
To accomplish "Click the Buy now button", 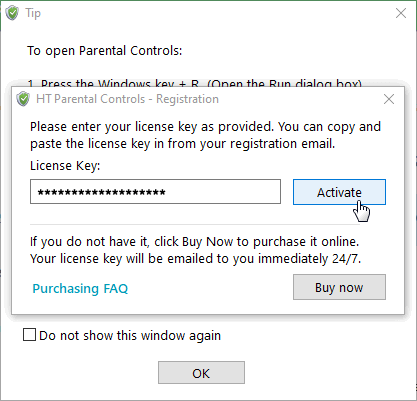I will (x=339, y=287).
